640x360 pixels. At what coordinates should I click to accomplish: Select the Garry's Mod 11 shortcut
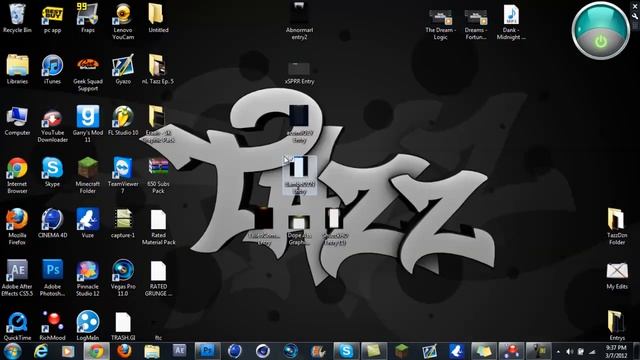tap(88, 124)
